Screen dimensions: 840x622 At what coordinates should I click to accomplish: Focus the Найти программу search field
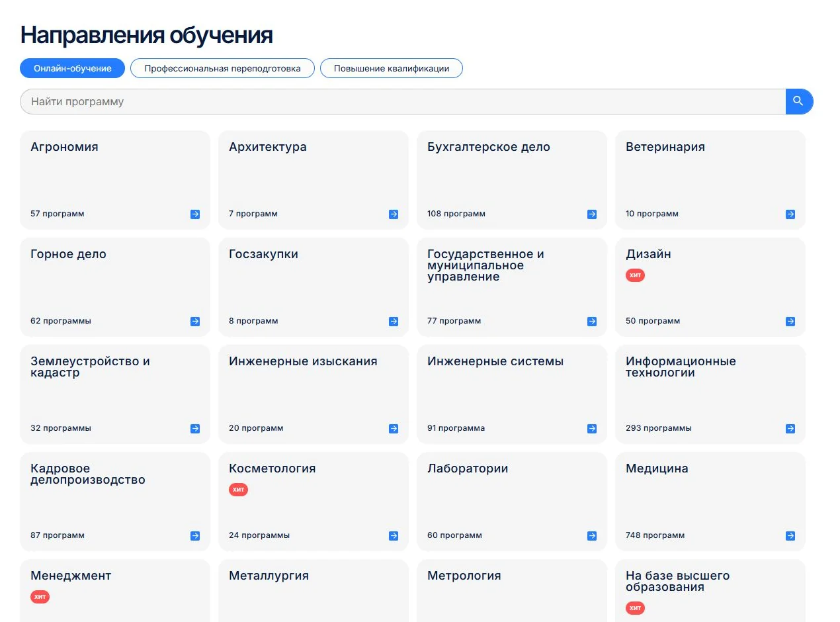[403, 101]
